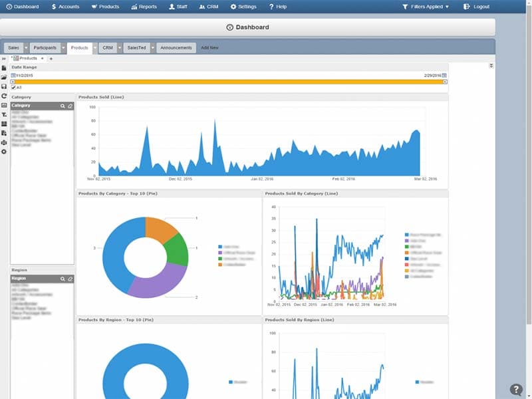
Task: Toggle the All date range checkbox
Action: [13, 87]
